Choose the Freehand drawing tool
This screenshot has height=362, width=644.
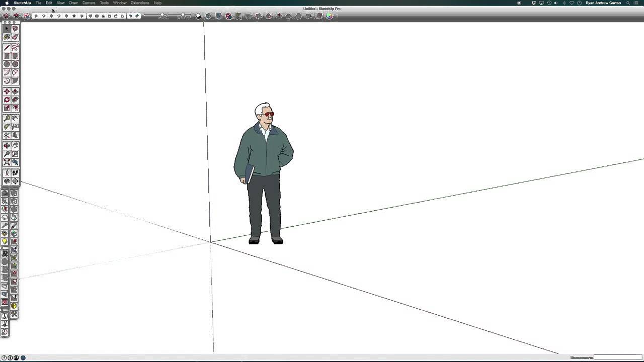point(15,48)
